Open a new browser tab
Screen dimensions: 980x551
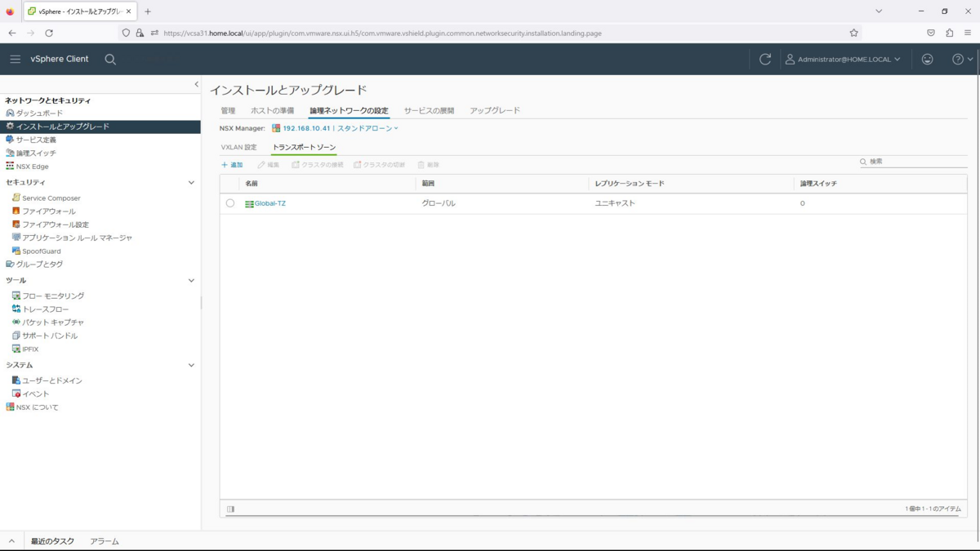(x=148, y=11)
